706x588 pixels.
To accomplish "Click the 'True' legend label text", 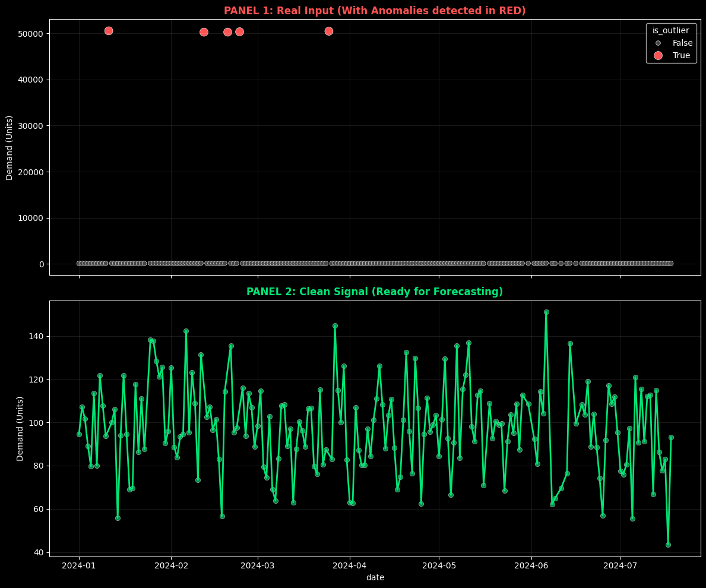I will [x=681, y=55].
